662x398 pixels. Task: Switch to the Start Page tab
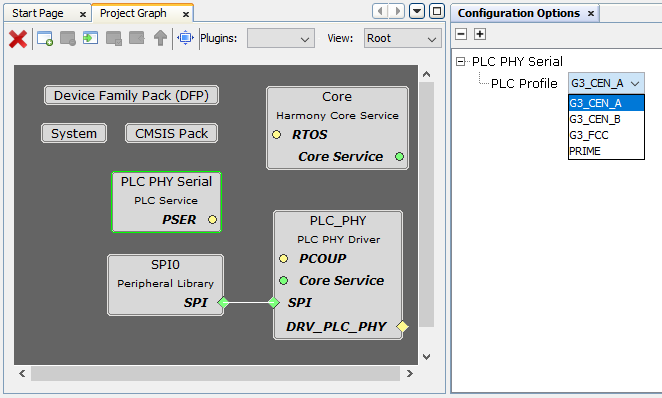tap(38, 14)
